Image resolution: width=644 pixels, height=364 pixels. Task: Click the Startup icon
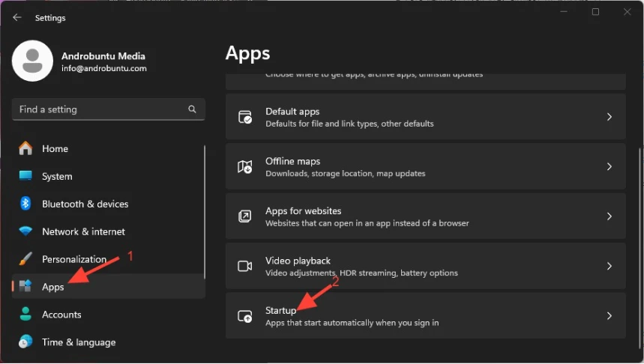(245, 316)
